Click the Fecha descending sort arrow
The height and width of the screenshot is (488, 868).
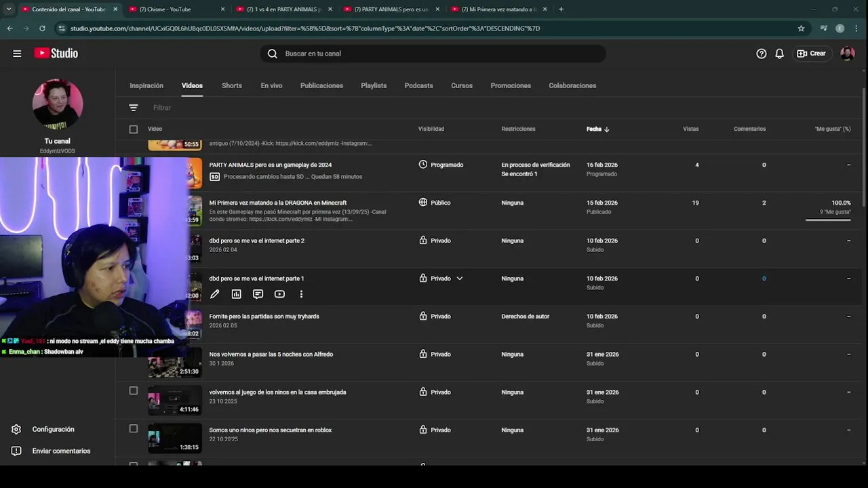click(x=606, y=129)
